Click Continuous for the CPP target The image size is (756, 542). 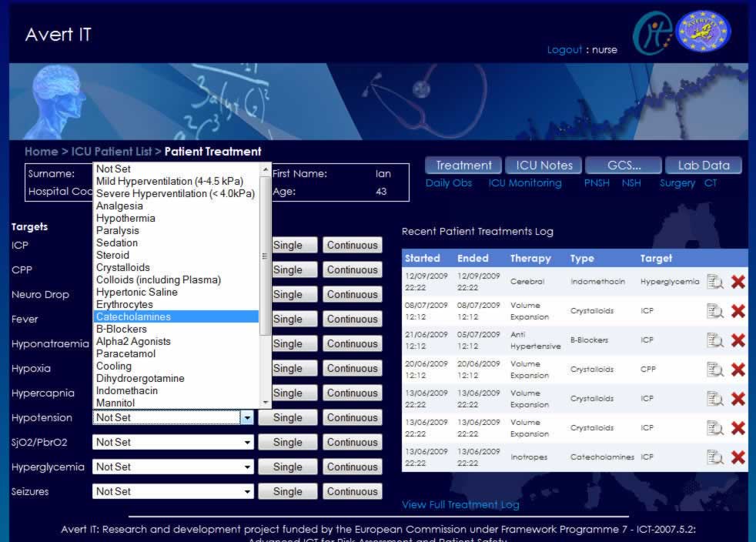click(x=353, y=269)
